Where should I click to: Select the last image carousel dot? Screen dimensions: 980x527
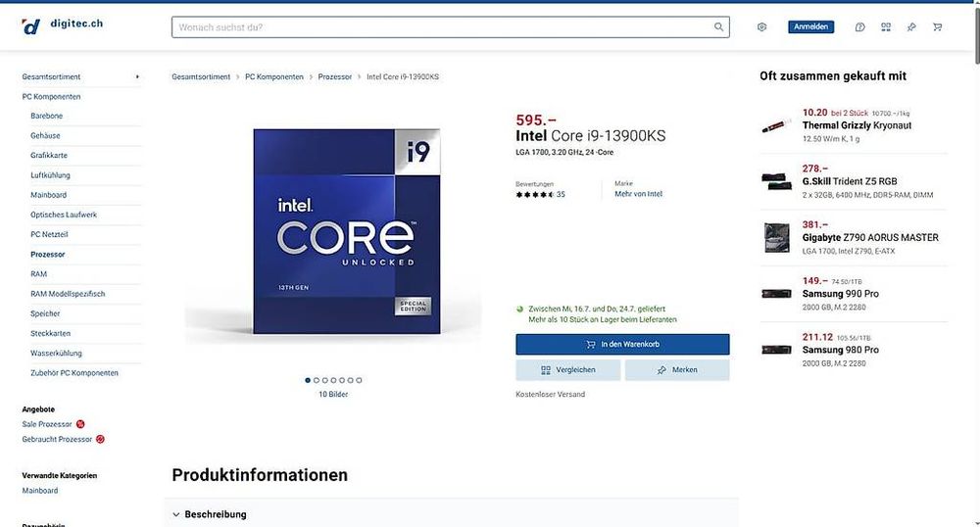(x=359, y=380)
